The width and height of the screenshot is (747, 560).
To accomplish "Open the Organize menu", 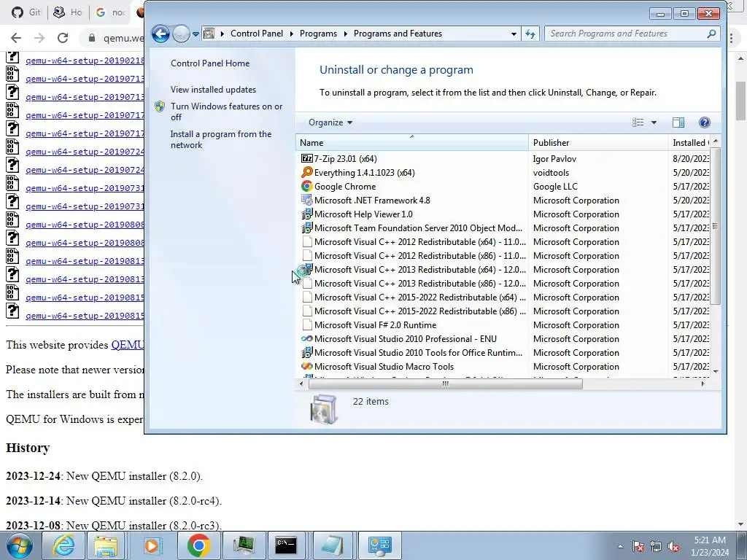I will 330,122.
